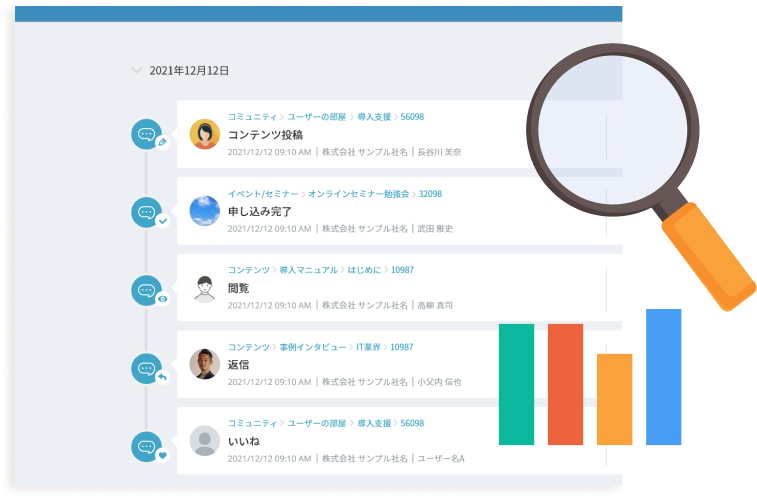Open 長谷川 美奈's avatar in コンテンツ投稿 entry

click(x=205, y=134)
